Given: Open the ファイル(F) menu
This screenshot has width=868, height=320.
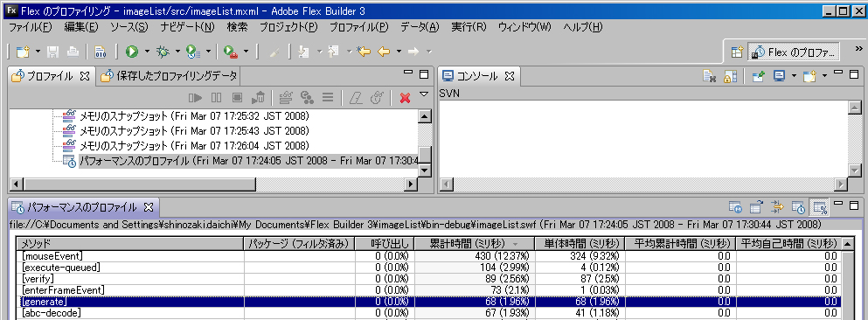Looking at the screenshot, I should tap(31, 26).
